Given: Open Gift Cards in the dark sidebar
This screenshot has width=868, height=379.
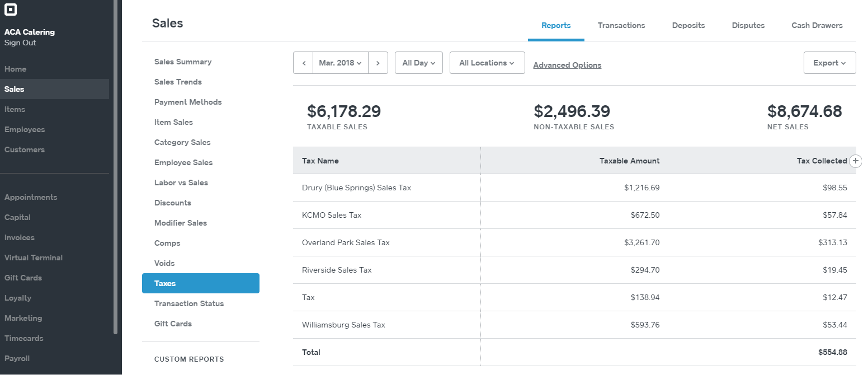Looking at the screenshot, I should pos(23,278).
